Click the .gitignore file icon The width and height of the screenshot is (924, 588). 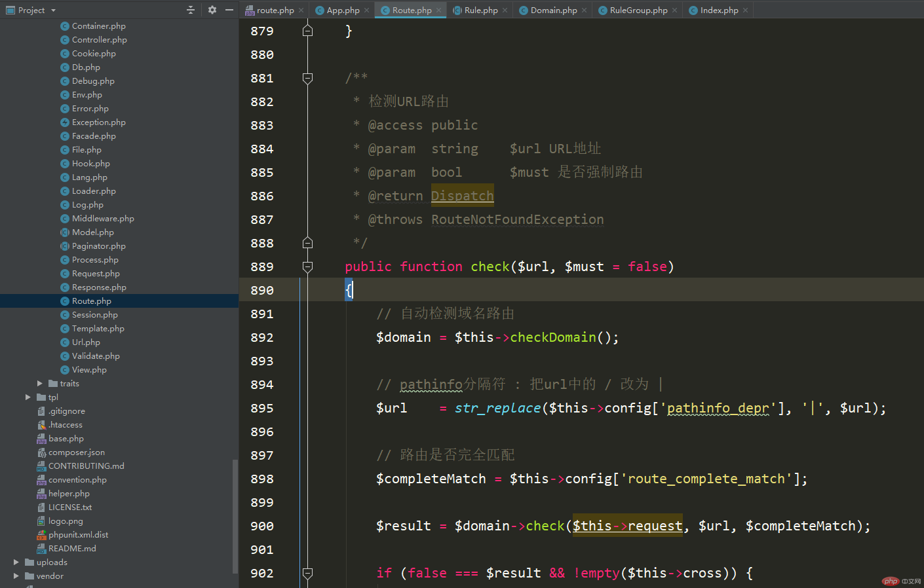41,411
